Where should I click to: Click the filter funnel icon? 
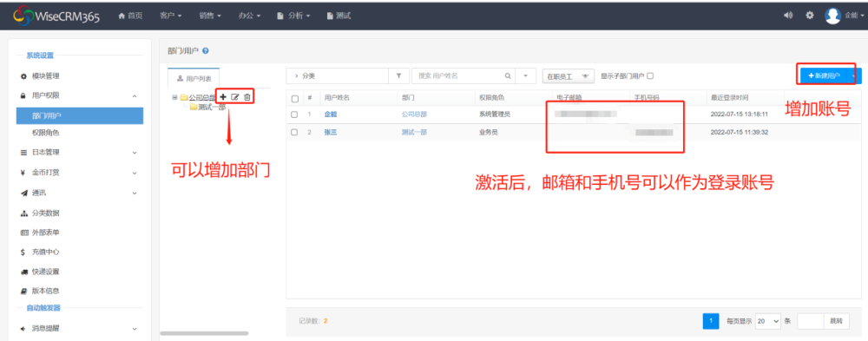coord(398,75)
